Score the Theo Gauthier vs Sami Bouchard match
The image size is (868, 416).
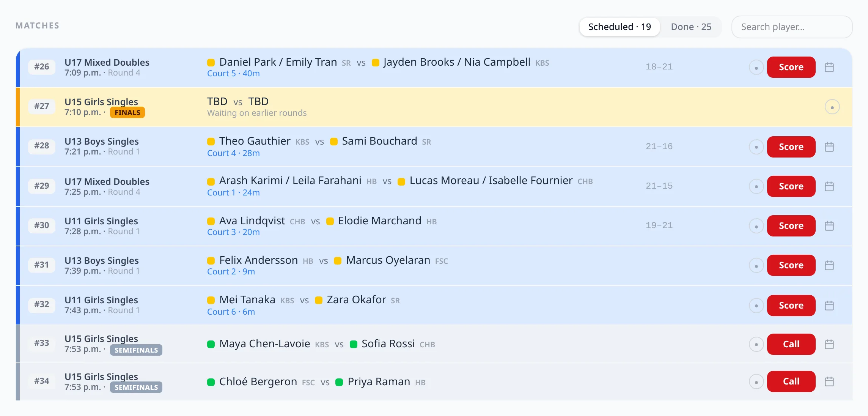coord(791,147)
